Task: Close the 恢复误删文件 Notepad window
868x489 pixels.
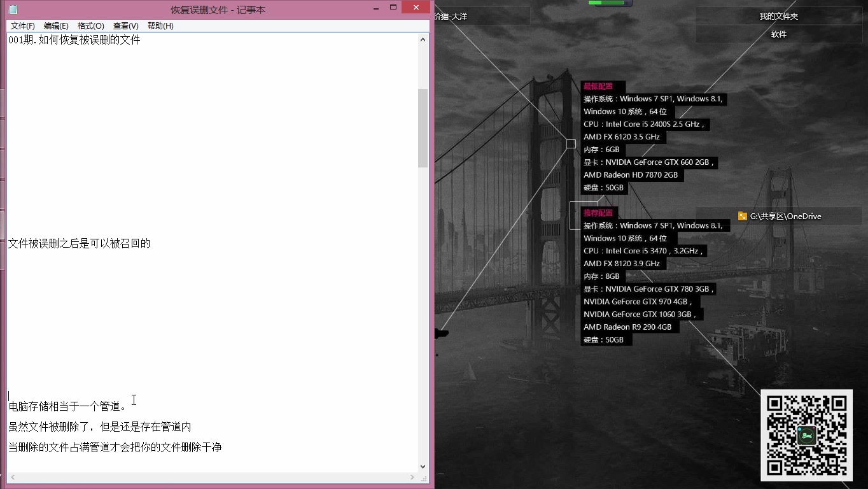Action: (x=416, y=8)
